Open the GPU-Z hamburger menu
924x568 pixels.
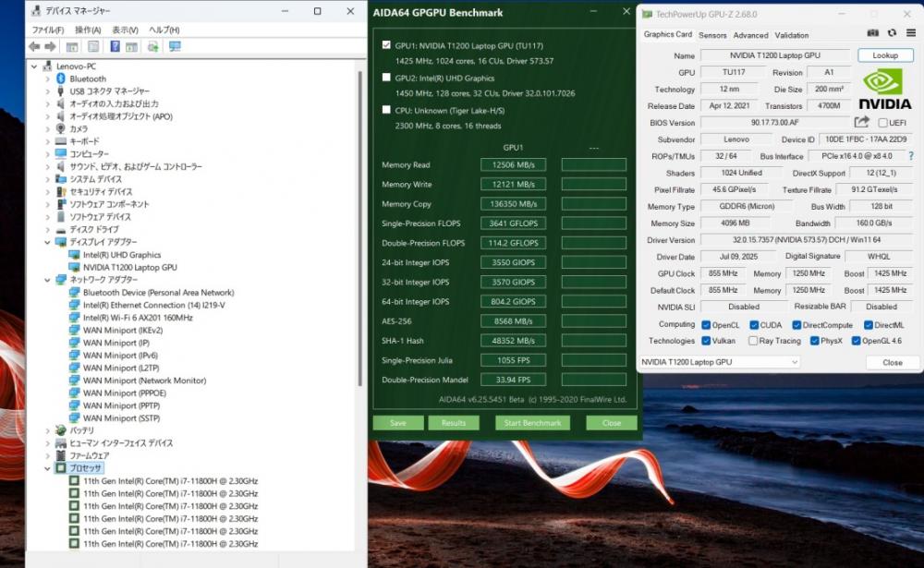pyautogui.click(x=910, y=33)
